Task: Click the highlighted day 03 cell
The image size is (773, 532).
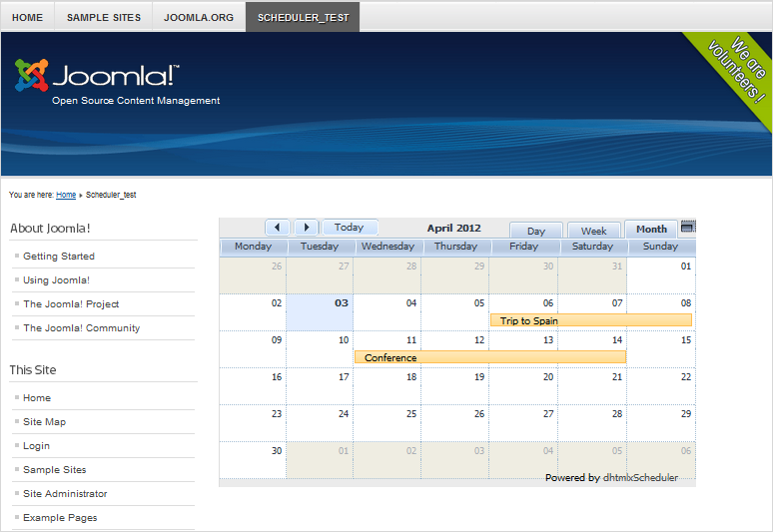Action: coord(320,312)
